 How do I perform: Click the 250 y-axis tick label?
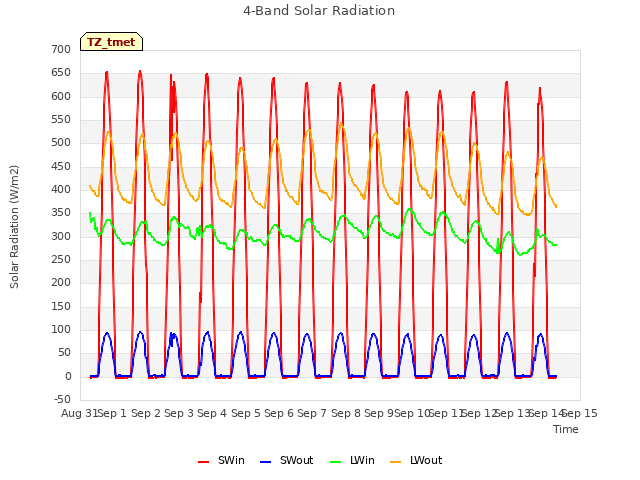pos(61,259)
